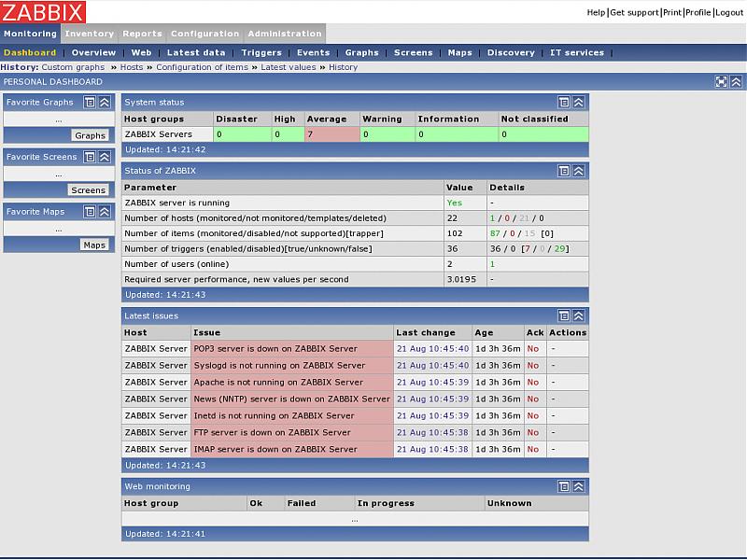Viewport: 747px width, 560px height.
Task: Collapse the Latest issues widget
Action: tap(579, 316)
